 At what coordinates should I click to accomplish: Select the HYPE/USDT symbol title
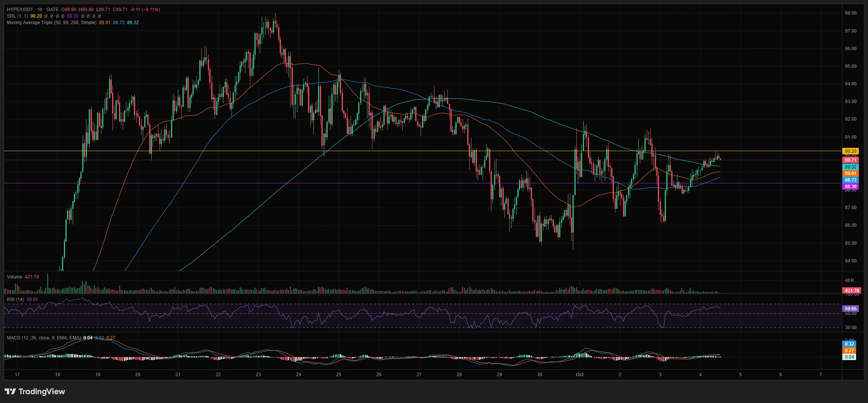(x=20, y=10)
